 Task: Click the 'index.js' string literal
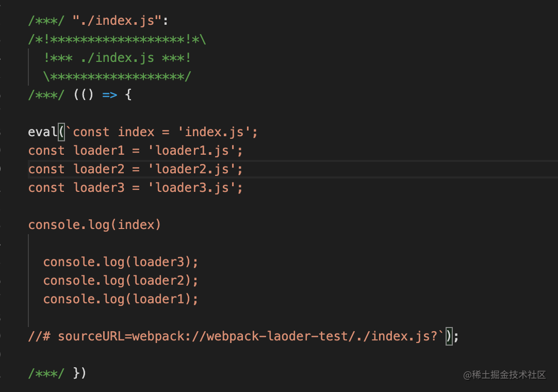tap(214, 132)
